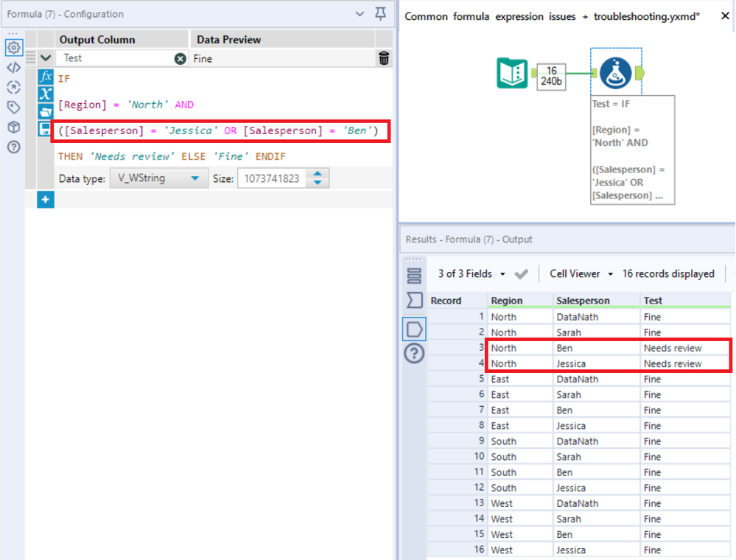
Task: Save expression with the floppy disk icon
Action: 46,129
